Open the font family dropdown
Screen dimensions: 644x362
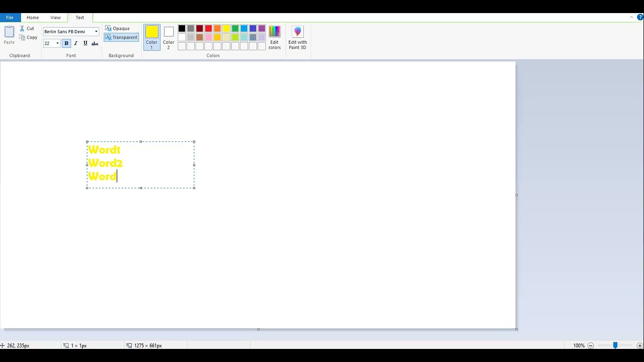96,32
